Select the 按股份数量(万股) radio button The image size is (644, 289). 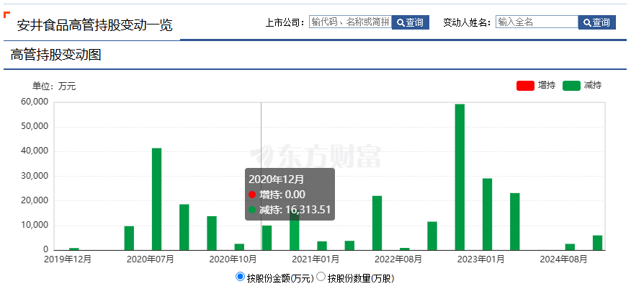(x=321, y=276)
